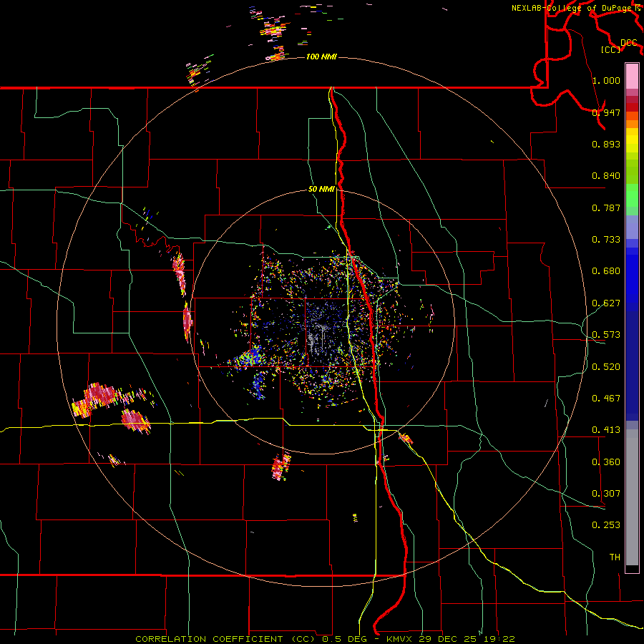Click the "50 NMI" range ring label
The width and height of the screenshot is (644, 644).
coord(321,190)
